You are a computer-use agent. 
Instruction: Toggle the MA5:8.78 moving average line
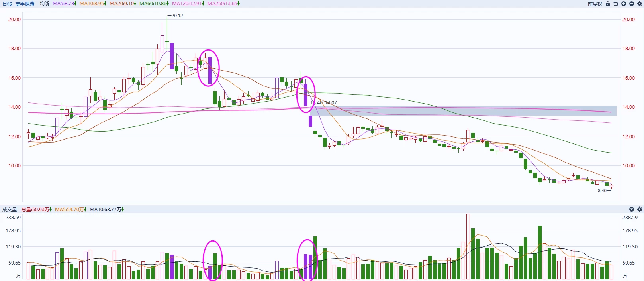click(64, 4)
